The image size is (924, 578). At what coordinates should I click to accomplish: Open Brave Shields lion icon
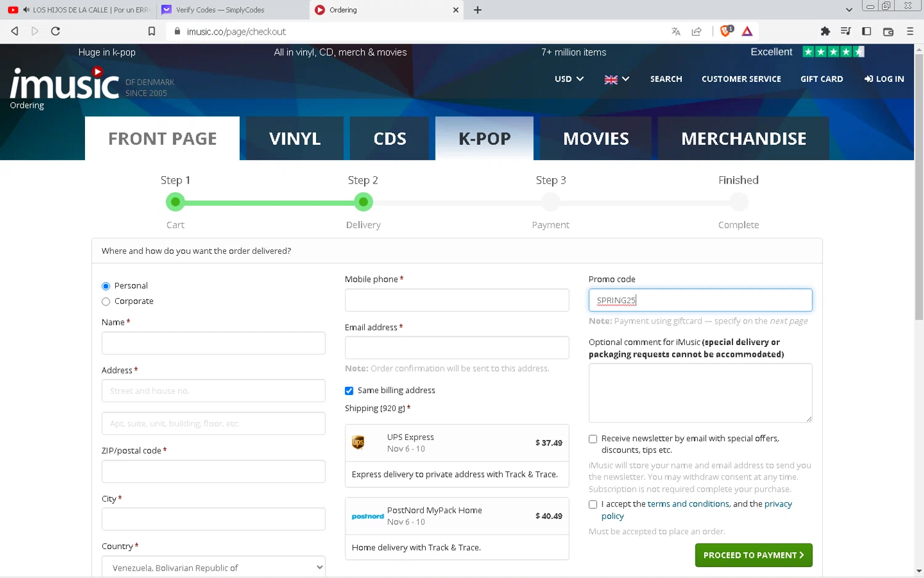(726, 31)
